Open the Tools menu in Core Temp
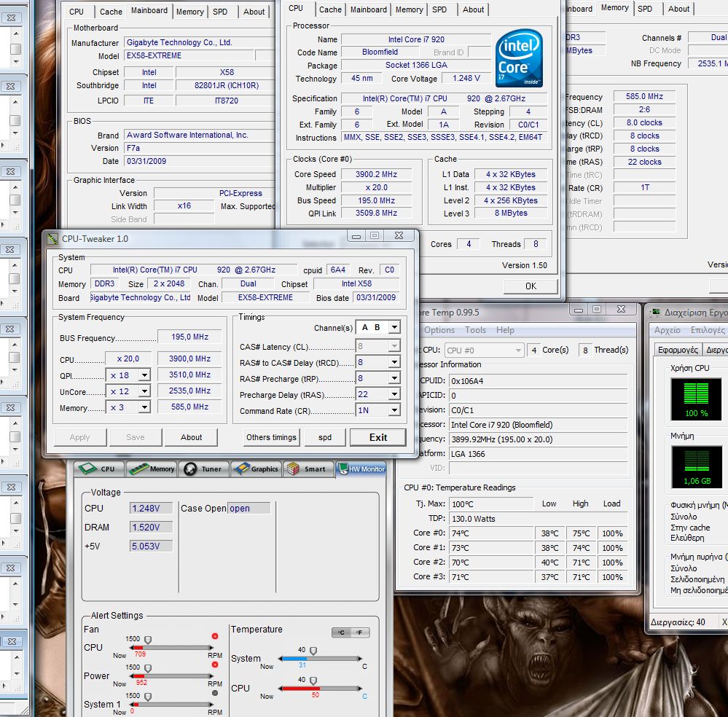This screenshot has width=728, height=717. (x=475, y=329)
